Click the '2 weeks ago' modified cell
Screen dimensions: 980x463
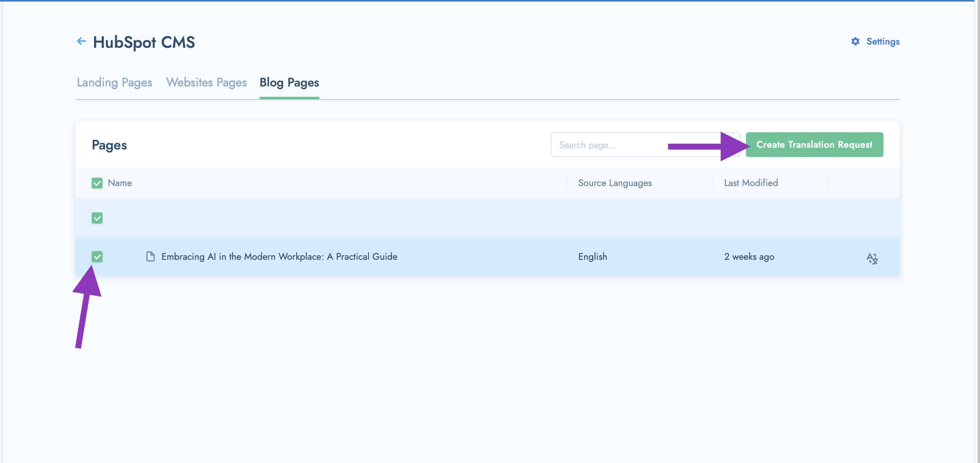749,257
